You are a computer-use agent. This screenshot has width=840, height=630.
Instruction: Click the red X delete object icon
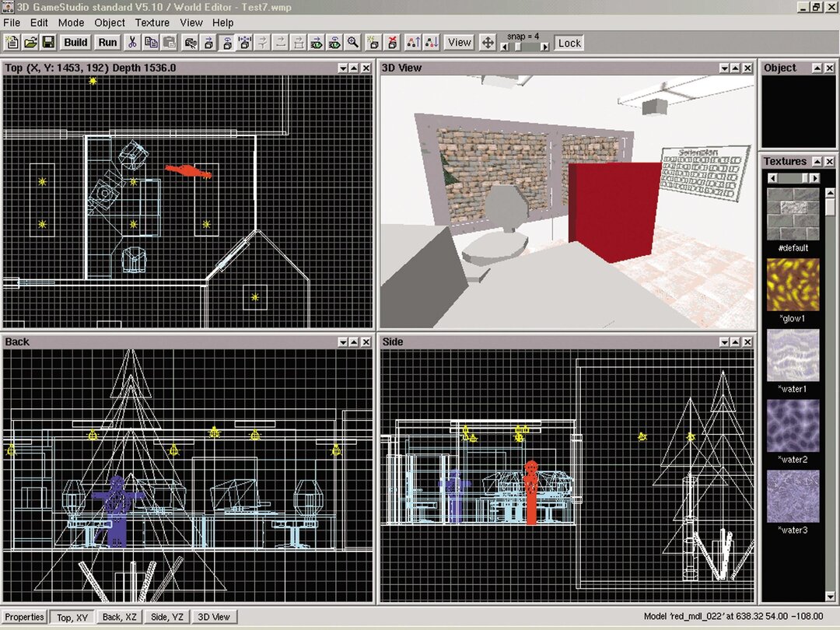393,43
